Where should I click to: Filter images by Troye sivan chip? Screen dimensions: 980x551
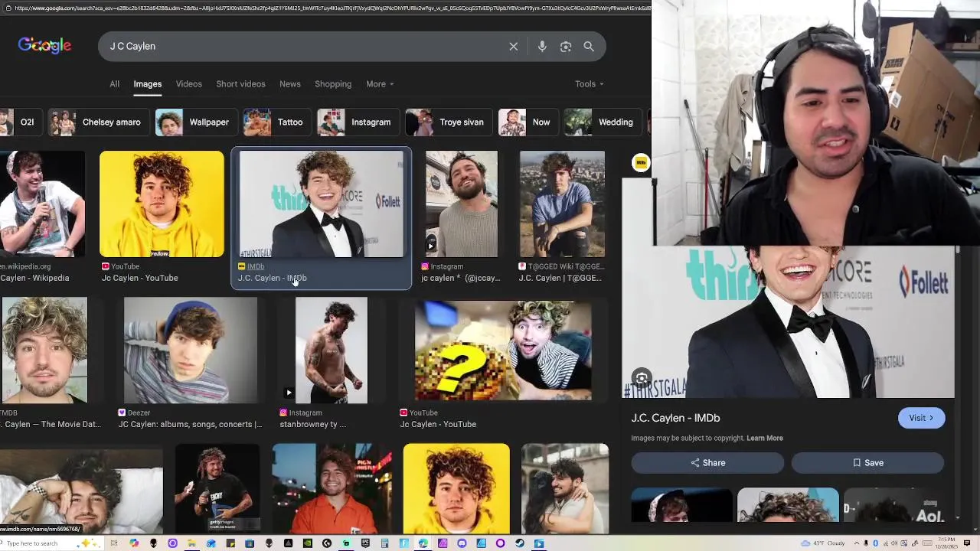click(447, 122)
